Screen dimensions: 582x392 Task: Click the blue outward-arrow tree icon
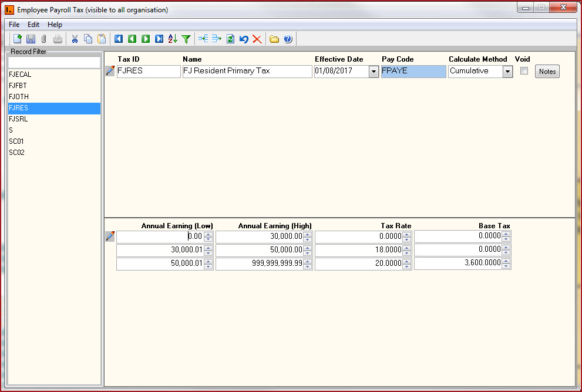[x=216, y=39]
